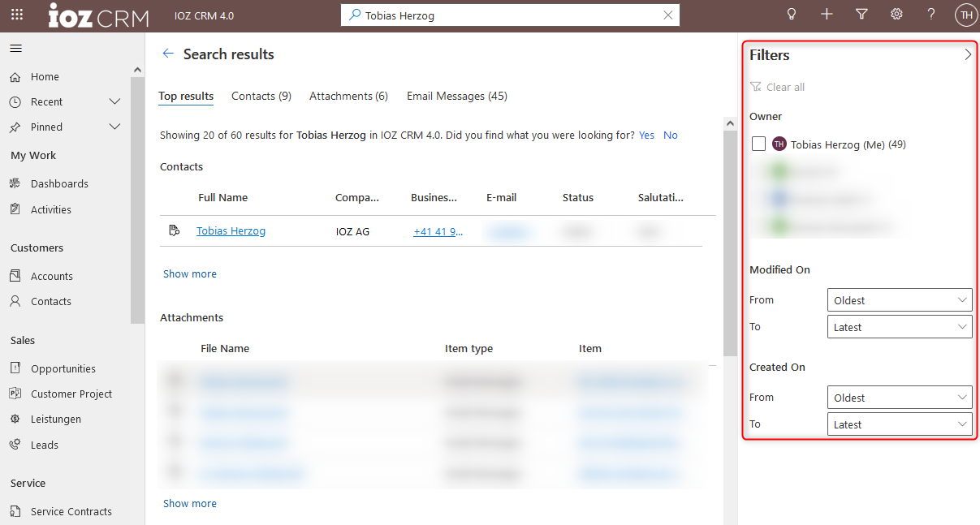Switch to the Email Messages (45) tab
Viewport: 980px width, 525px height.
(457, 96)
